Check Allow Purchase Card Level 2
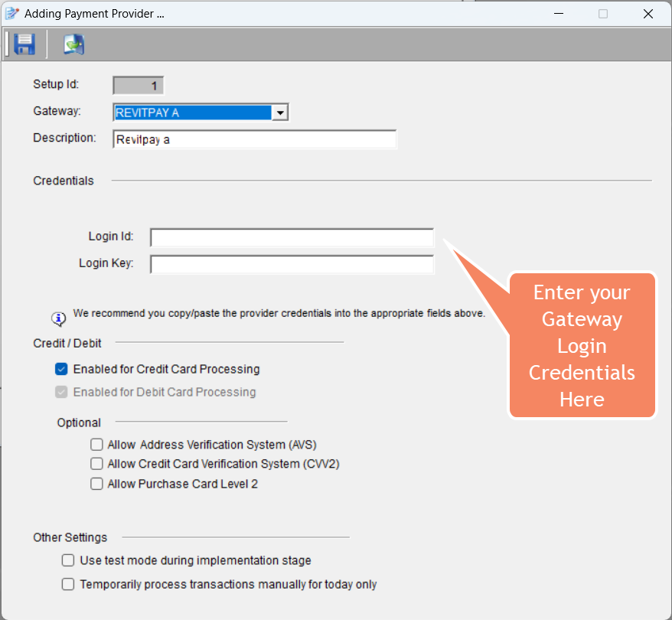The width and height of the screenshot is (672, 620). tap(96, 484)
